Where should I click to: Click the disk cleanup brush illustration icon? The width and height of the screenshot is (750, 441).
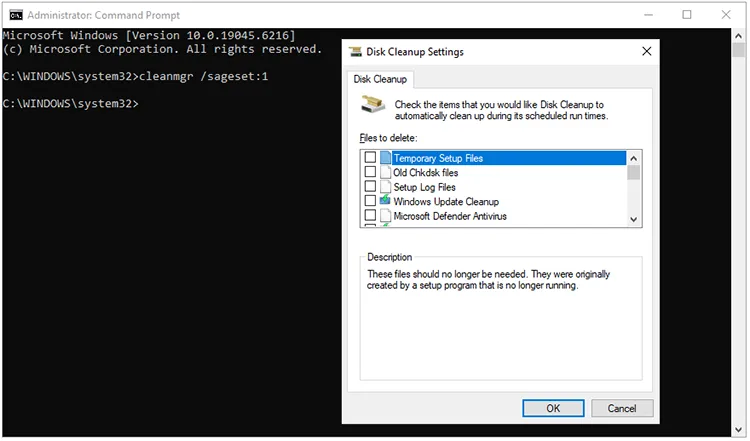[373, 104]
